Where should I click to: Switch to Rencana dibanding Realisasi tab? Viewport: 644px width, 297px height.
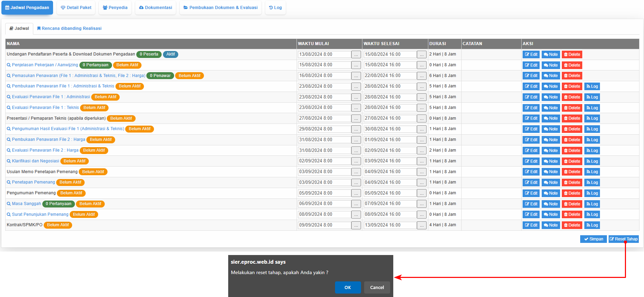click(x=69, y=28)
